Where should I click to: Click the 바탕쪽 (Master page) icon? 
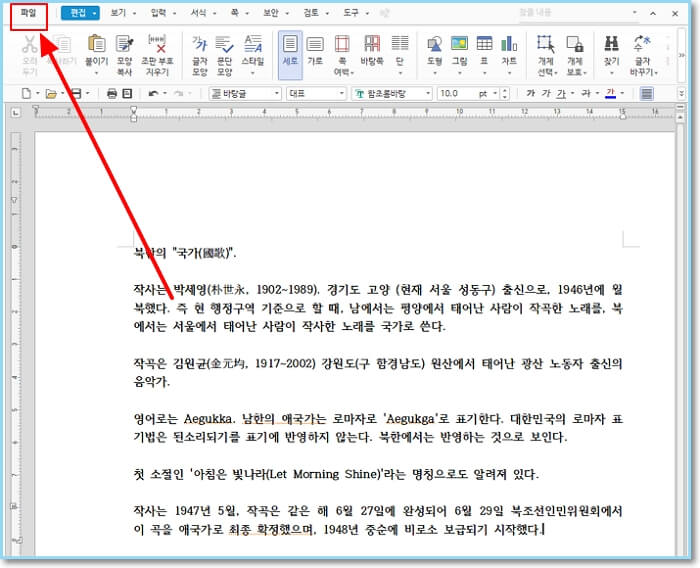372,44
